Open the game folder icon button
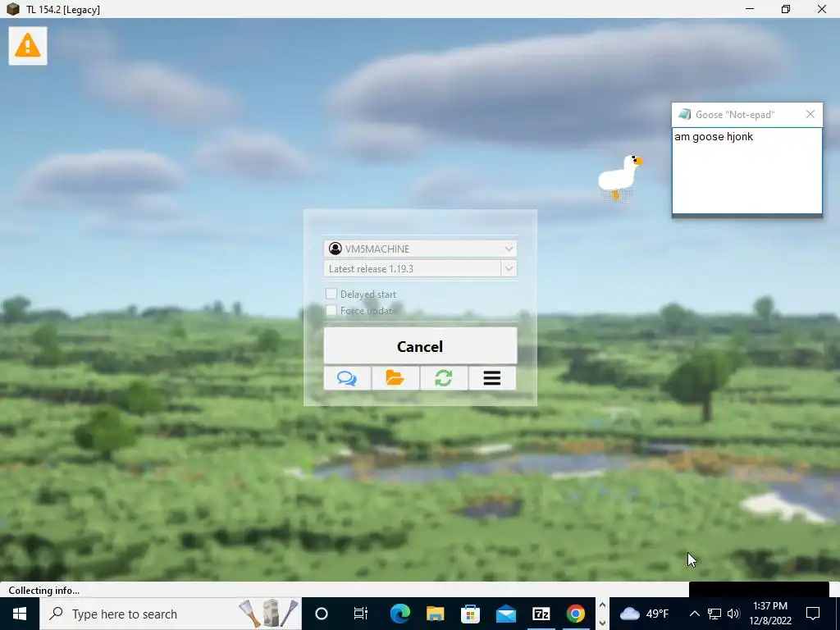Image resolution: width=840 pixels, height=630 pixels. pyautogui.click(x=395, y=378)
